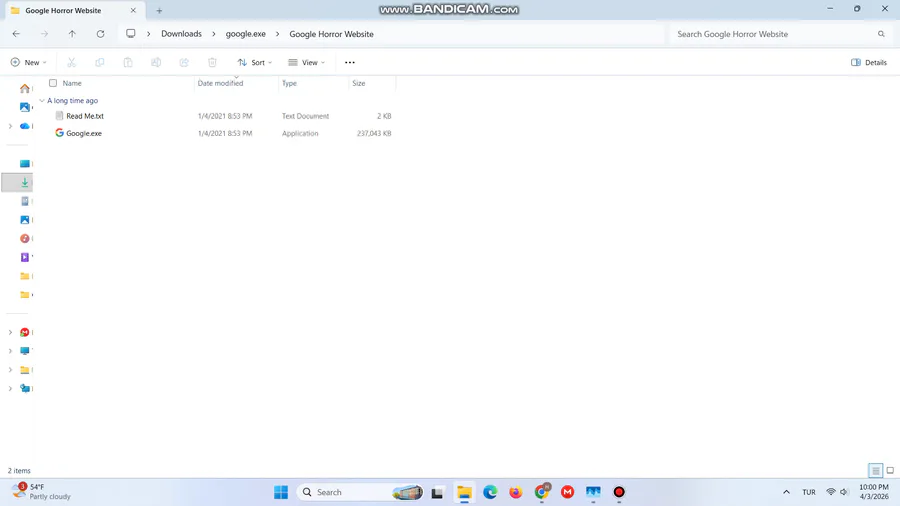The height and width of the screenshot is (506, 900).
Task: Close the Google Horror Website tab
Action: pyautogui.click(x=133, y=10)
